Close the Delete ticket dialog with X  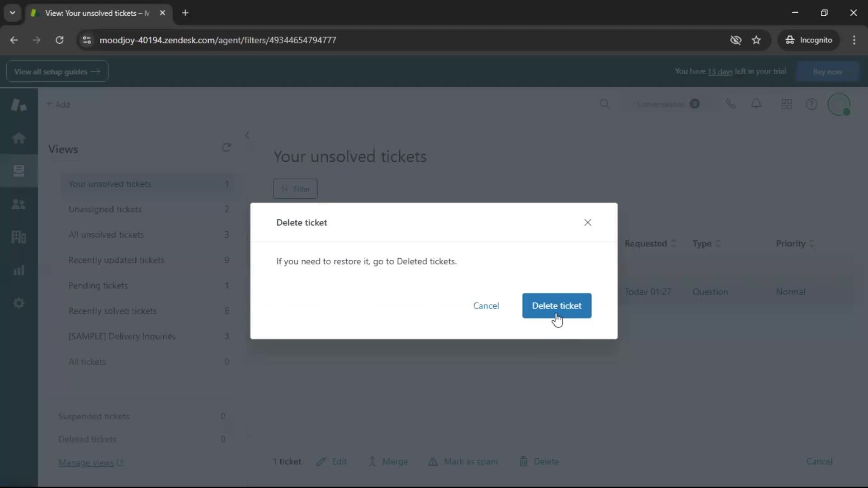point(588,222)
